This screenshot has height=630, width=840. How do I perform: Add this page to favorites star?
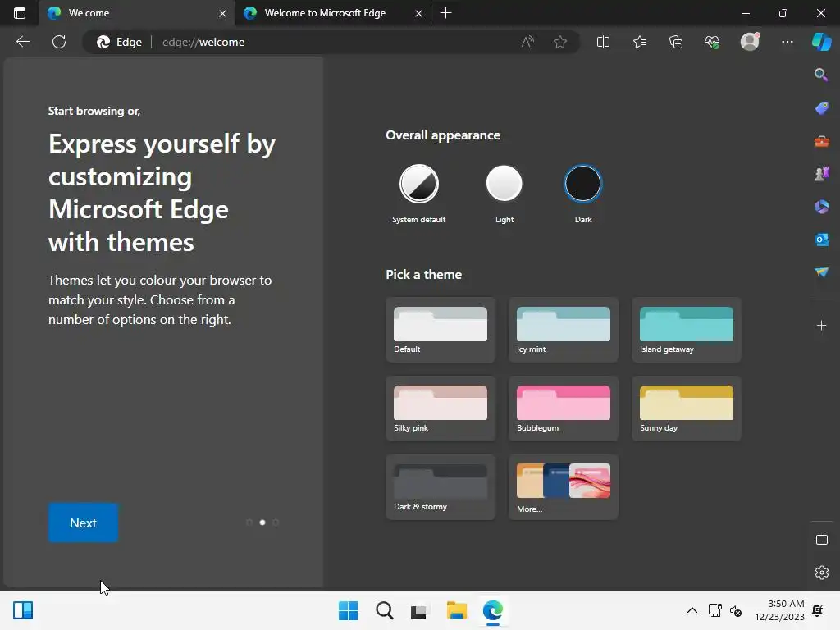click(x=559, y=42)
